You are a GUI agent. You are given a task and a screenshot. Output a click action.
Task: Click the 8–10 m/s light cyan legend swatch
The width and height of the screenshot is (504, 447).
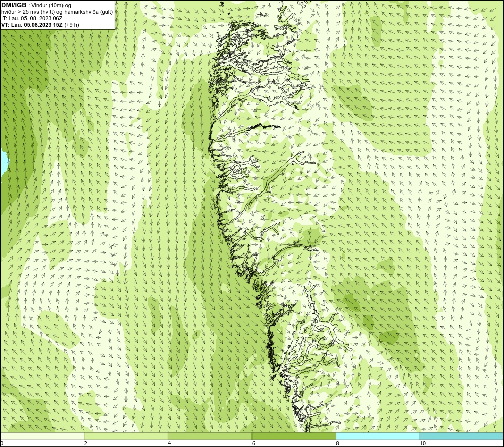click(377, 436)
